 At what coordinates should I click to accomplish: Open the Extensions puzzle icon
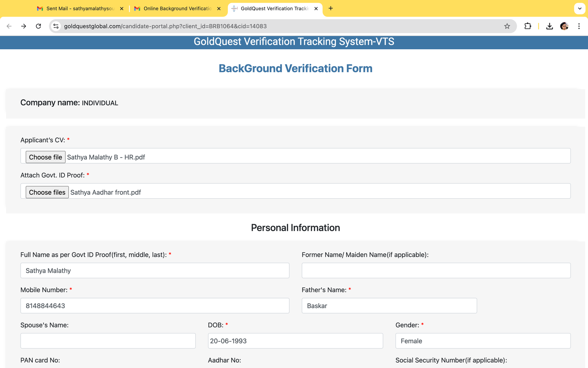[x=528, y=26]
